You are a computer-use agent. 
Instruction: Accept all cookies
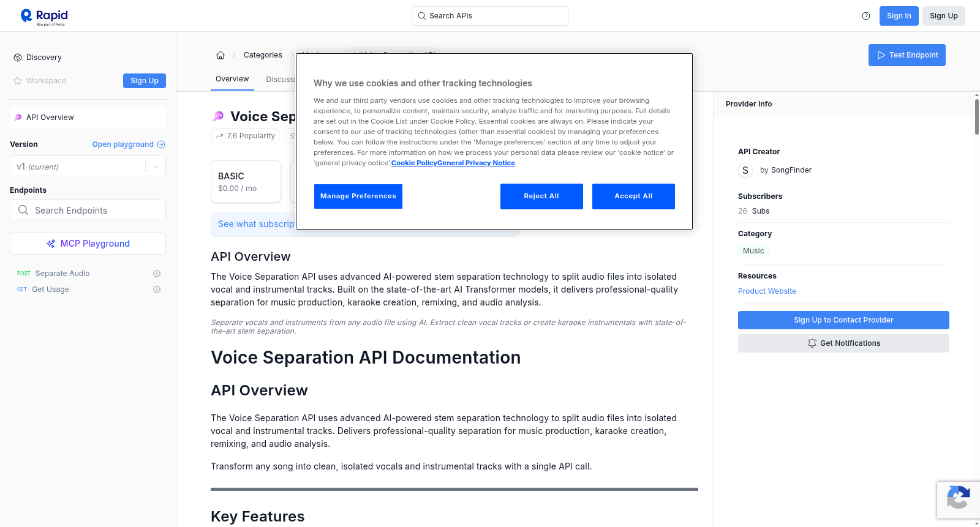pyautogui.click(x=633, y=196)
